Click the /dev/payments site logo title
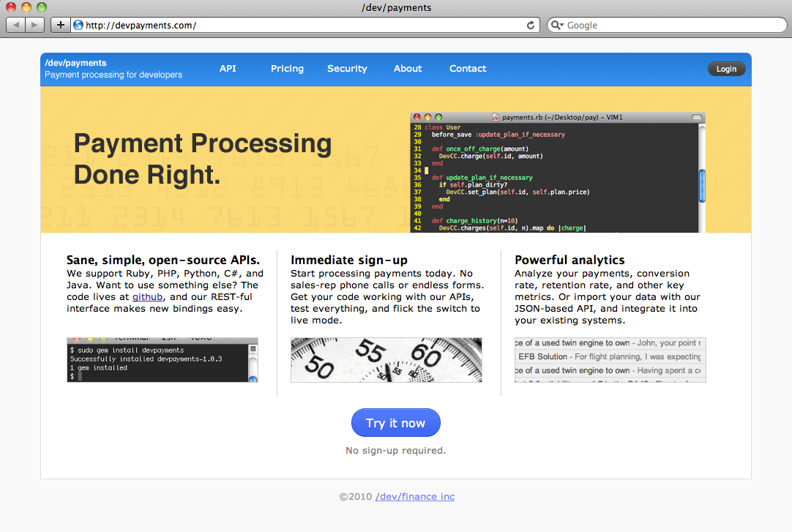 [x=75, y=63]
